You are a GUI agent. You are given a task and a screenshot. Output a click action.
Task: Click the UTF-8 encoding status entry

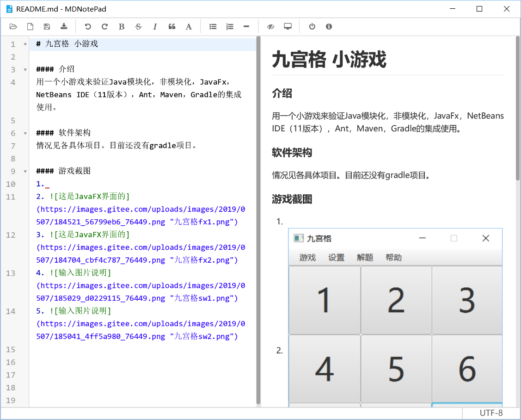click(491, 413)
